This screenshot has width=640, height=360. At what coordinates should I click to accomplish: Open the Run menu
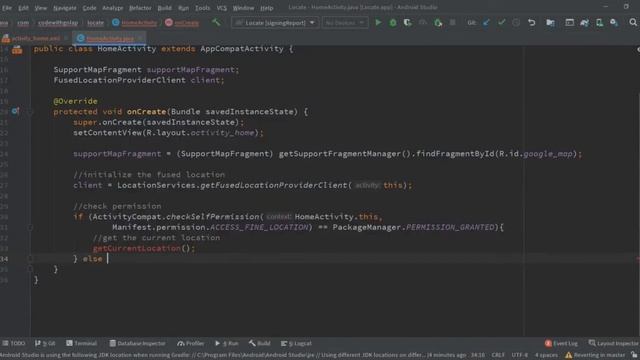pyautogui.click(x=184, y=8)
